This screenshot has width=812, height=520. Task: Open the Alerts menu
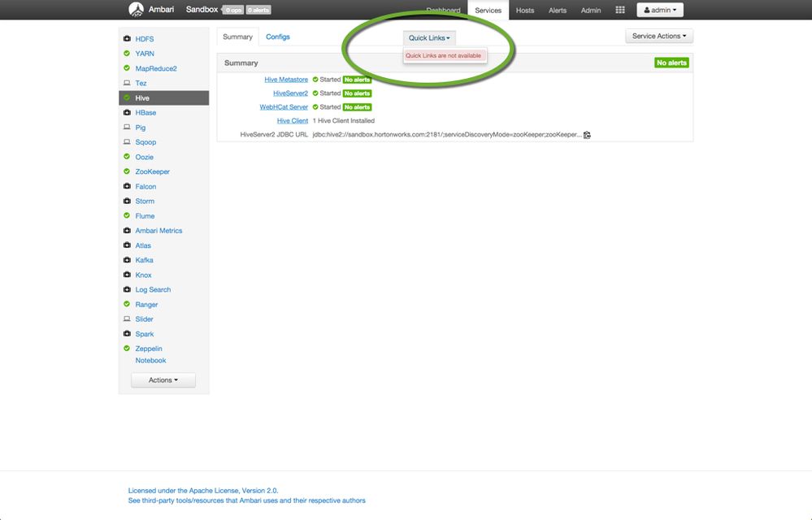click(558, 10)
